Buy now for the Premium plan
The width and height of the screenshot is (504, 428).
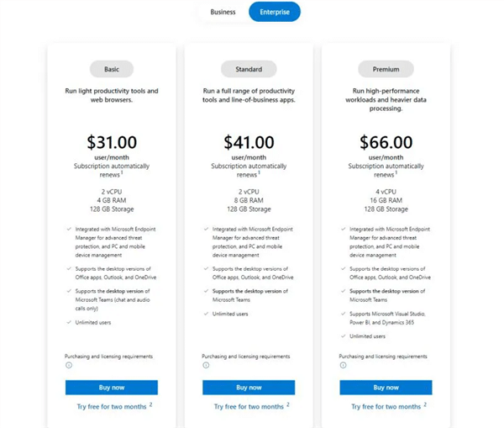point(386,388)
